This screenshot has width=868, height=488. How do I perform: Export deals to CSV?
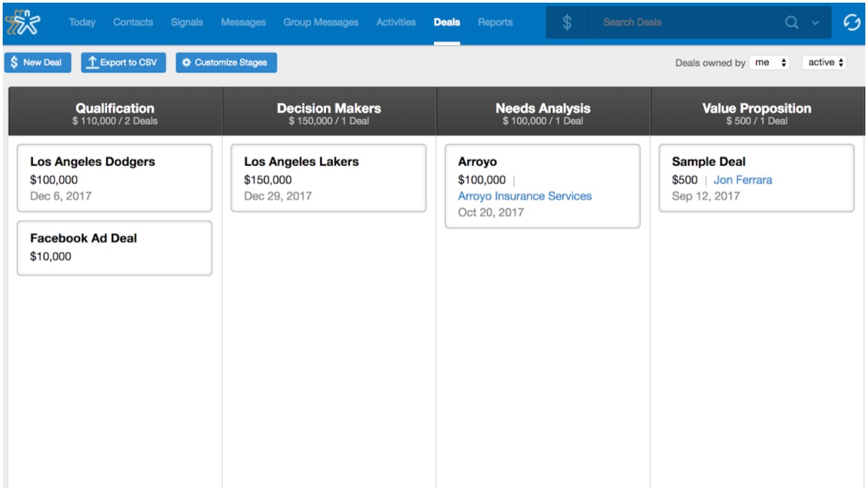(x=123, y=62)
